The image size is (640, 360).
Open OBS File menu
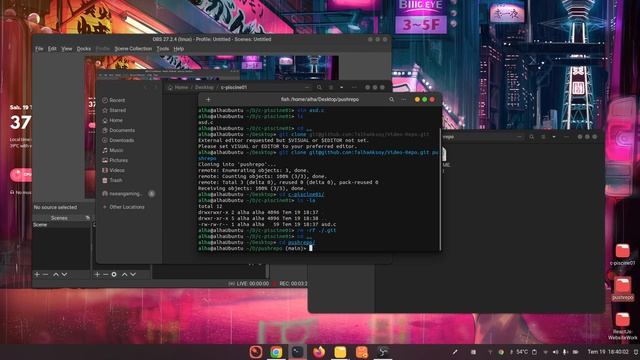click(39, 49)
